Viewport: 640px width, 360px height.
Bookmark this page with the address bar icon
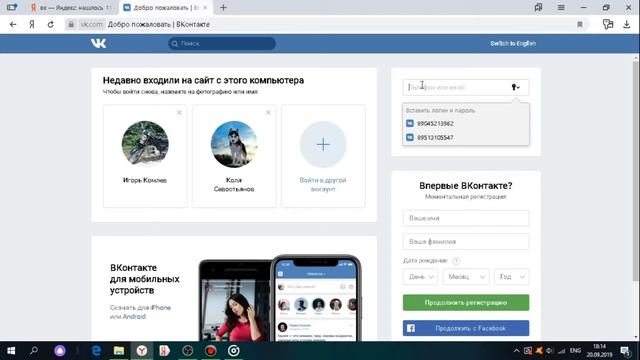(580, 24)
